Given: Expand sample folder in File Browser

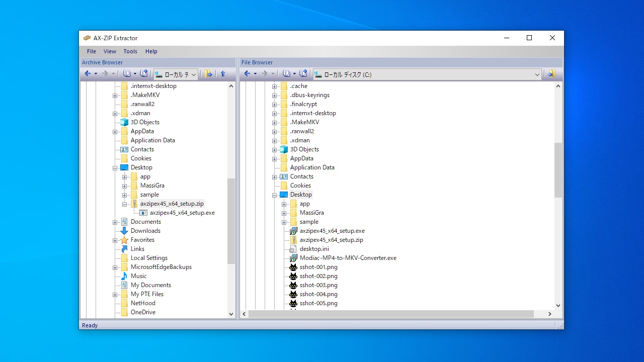Looking at the screenshot, I should pos(284,222).
